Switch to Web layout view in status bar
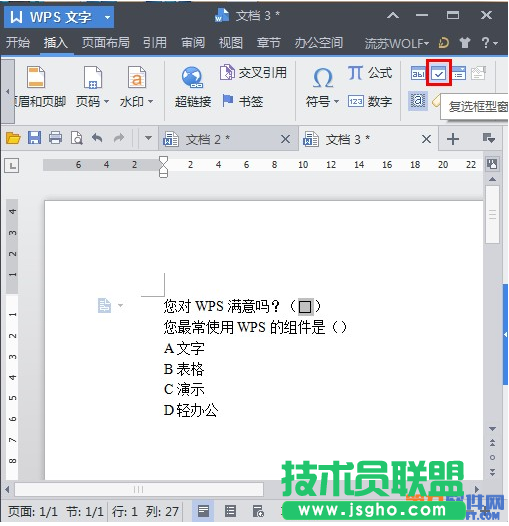 [x=258, y=512]
